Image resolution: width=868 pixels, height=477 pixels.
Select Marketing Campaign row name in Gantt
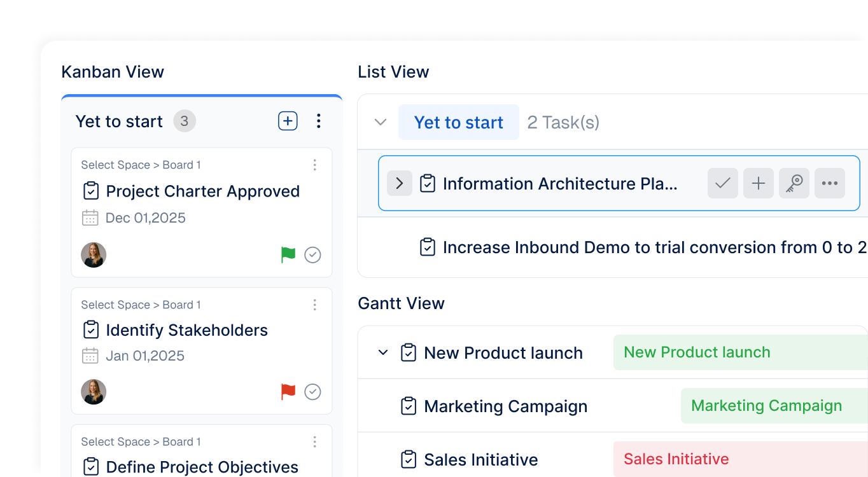pos(506,406)
